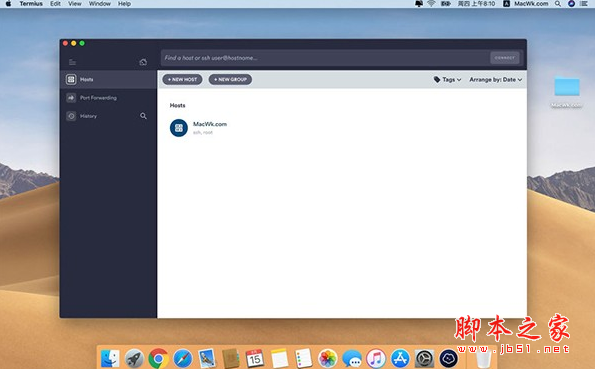Viewport: 595px width, 369px height.
Task: Open Notification Center list icon
Action: click(584, 4)
